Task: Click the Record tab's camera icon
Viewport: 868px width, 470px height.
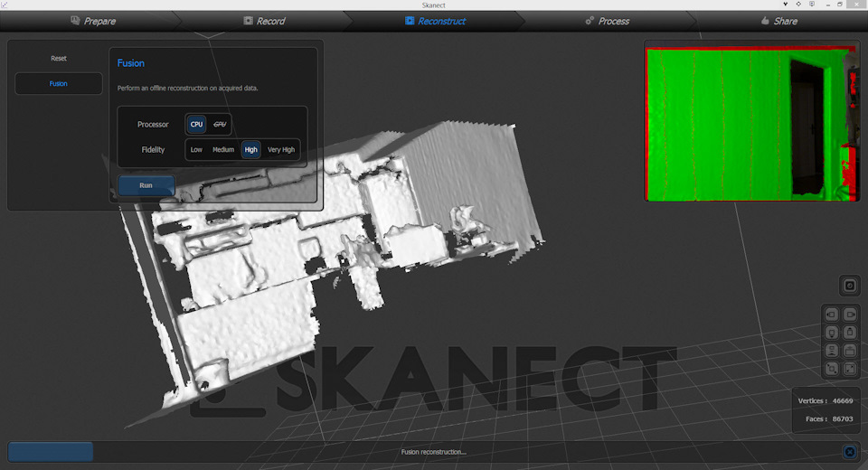Action: pos(248,21)
